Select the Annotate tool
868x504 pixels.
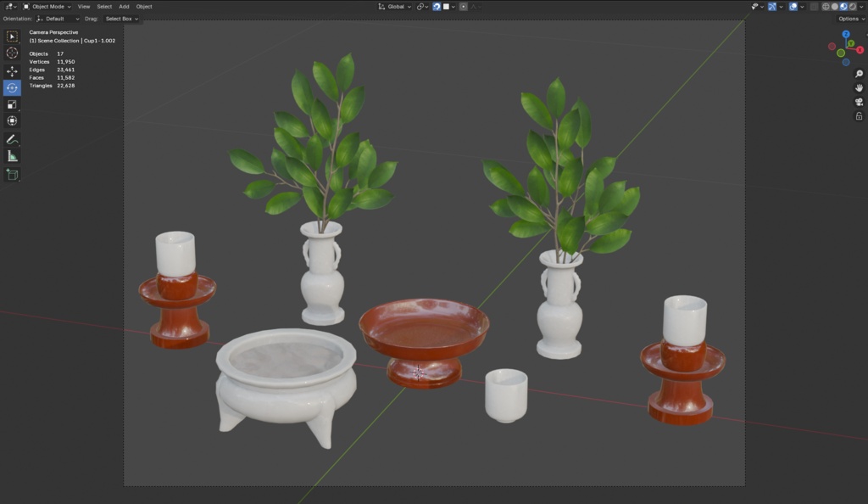click(12, 139)
